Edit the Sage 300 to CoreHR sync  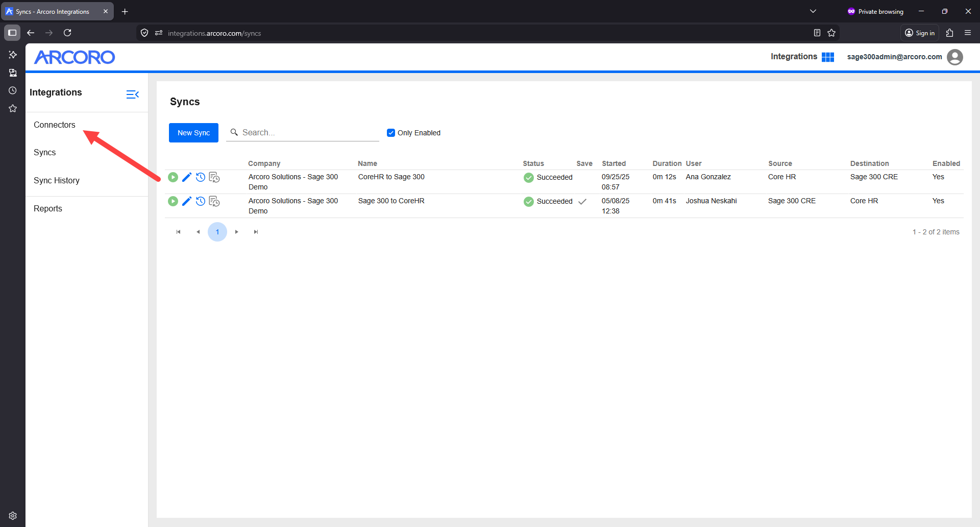coord(187,201)
